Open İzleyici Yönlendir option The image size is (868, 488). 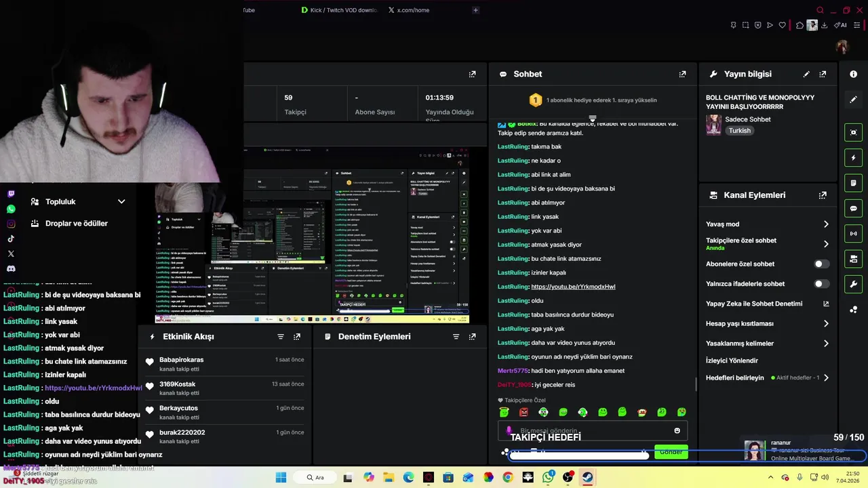coord(732,361)
